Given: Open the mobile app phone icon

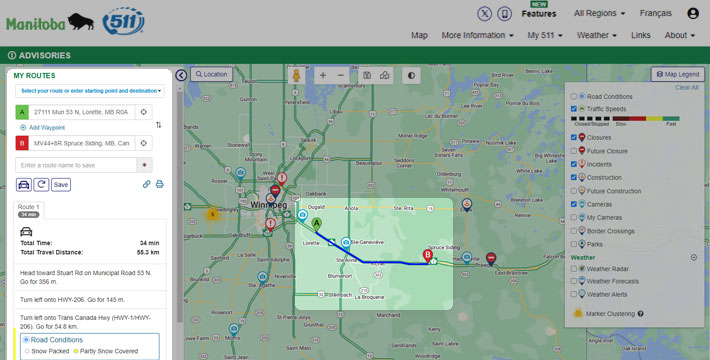Looking at the screenshot, I should (x=504, y=14).
